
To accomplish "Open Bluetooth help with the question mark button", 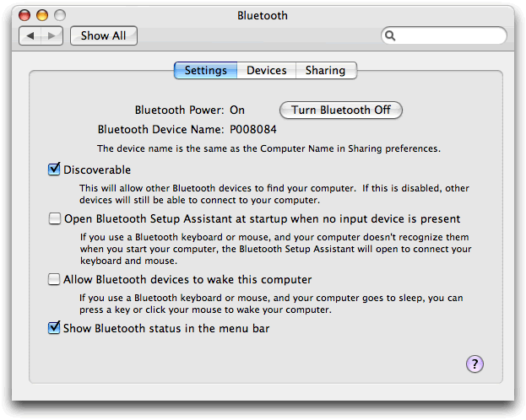I will click(474, 363).
